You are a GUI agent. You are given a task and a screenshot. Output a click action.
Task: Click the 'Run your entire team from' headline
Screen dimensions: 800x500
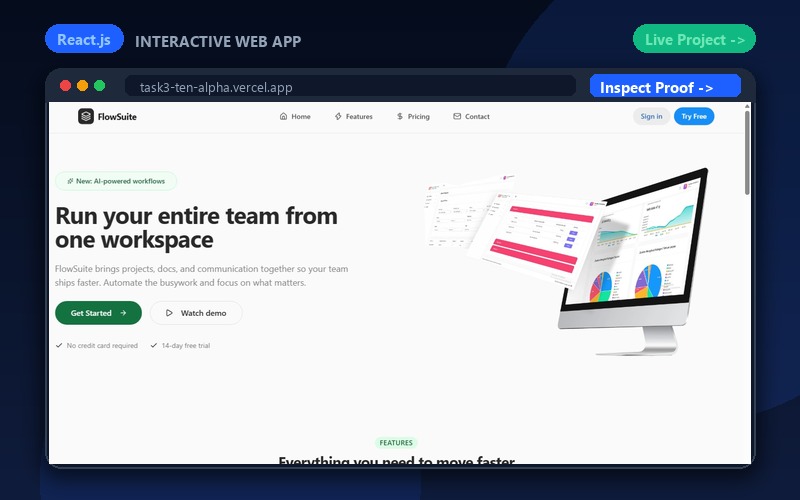click(x=196, y=216)
